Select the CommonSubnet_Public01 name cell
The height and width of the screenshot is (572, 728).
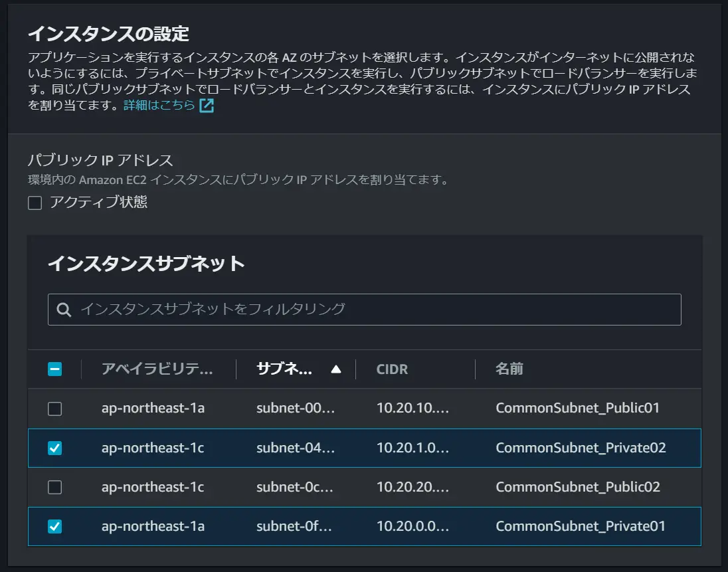(x=578, y=408)
